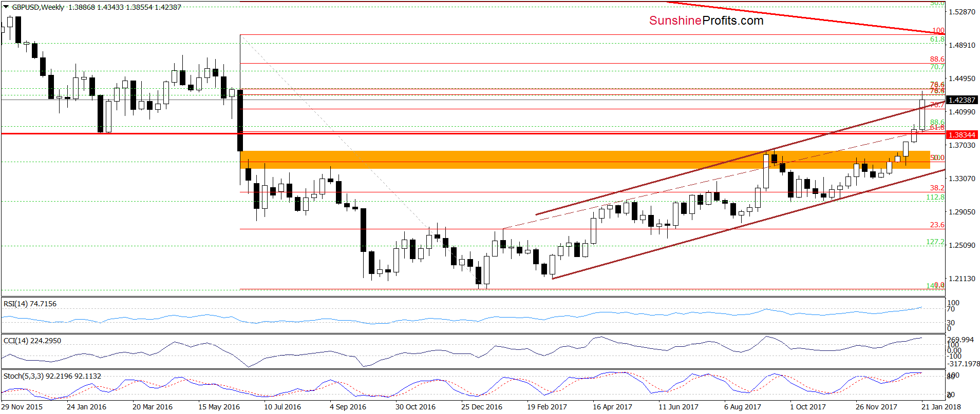Click the 1.44950 price axis label

coord(962,78)
